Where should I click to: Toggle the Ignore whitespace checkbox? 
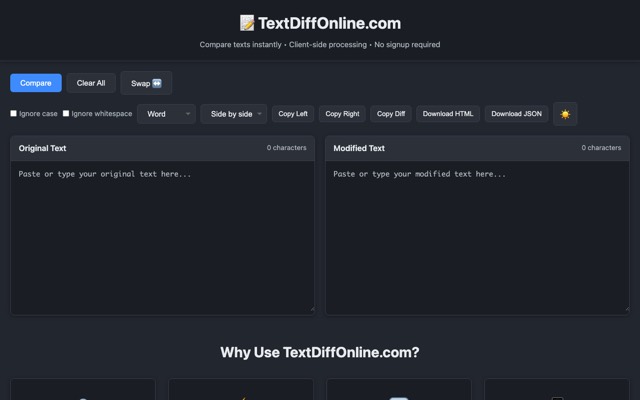[x=66, y=113]
